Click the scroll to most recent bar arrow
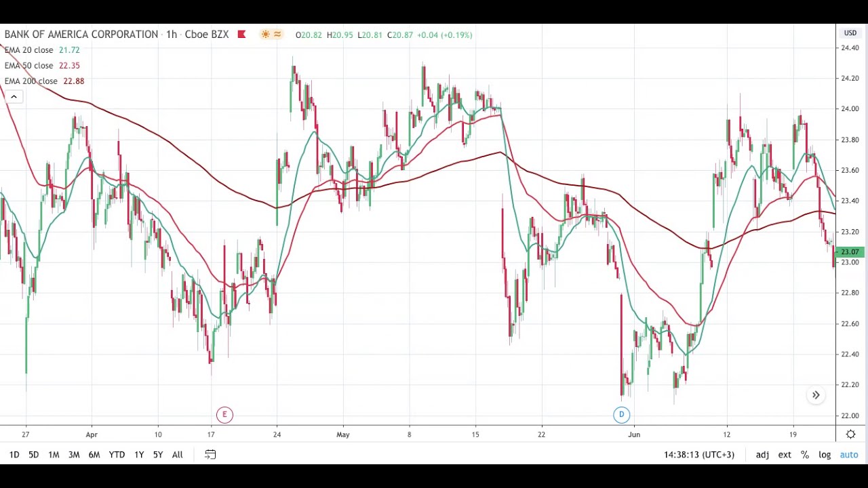 point(816,395)
